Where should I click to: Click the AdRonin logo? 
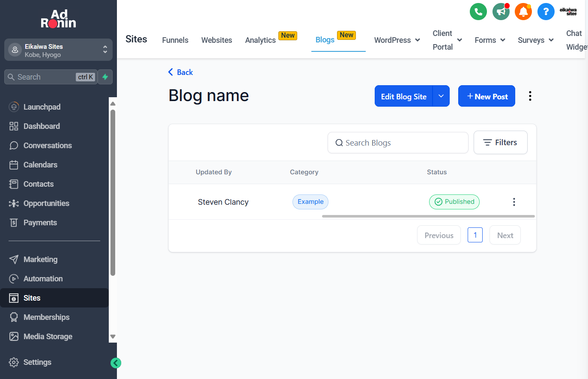58,19
